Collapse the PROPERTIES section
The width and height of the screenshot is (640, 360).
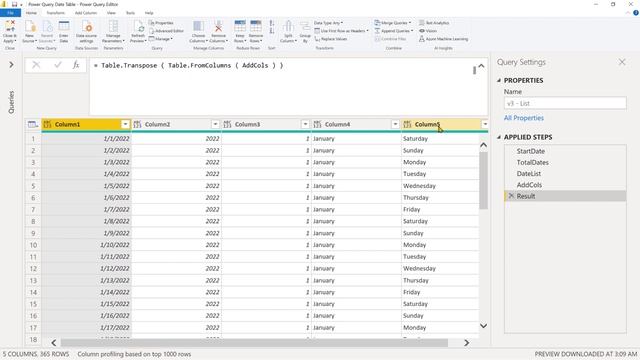pos(499,80)
